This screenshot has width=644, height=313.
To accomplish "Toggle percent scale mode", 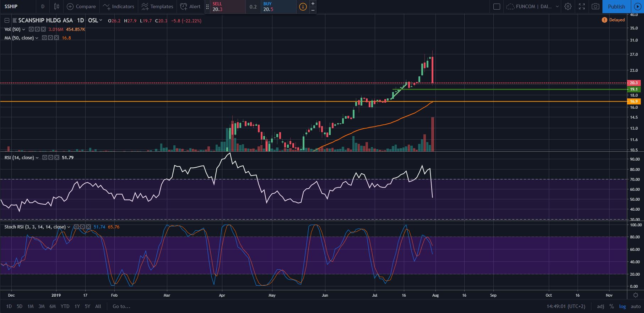I will pyautogui.click(x=612, y=306).
